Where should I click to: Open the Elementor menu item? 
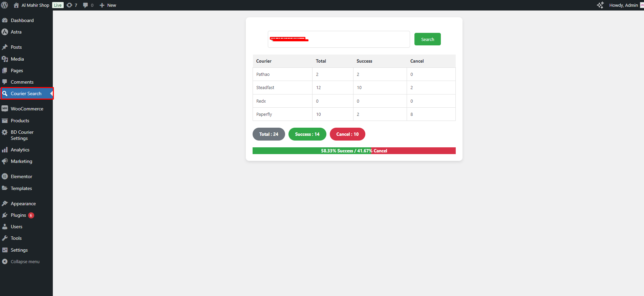pos(26,176)
